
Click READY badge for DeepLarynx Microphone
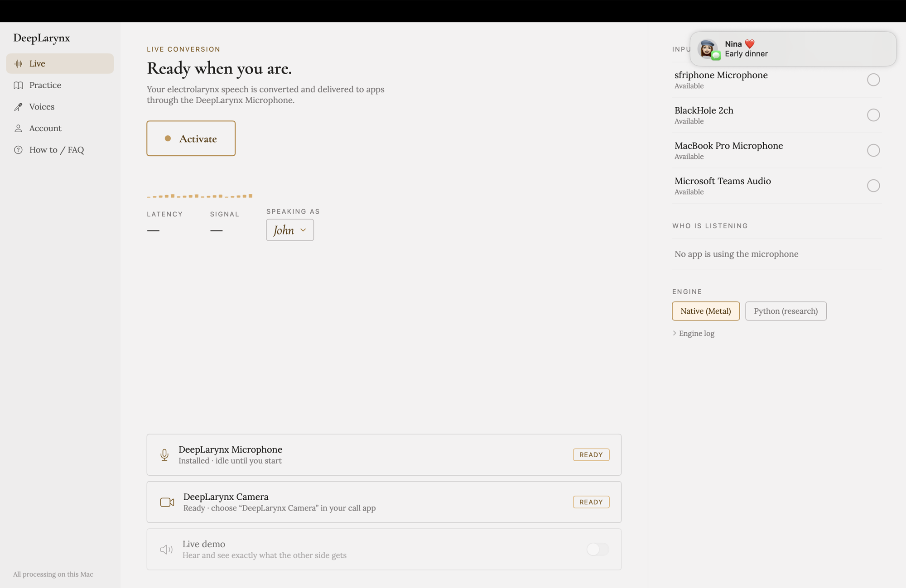[x=591, y=455]
